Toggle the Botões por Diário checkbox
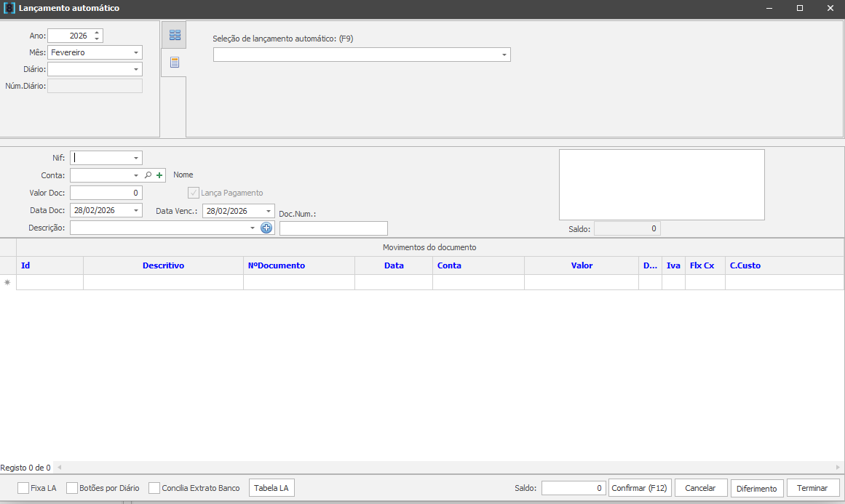845x504 pixels. tap(72, 488)
